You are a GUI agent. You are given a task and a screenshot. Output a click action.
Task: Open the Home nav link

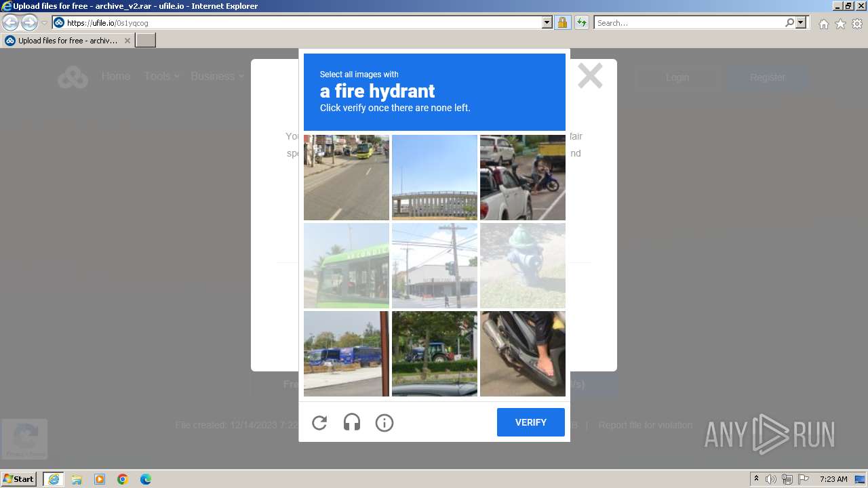point(116,77)
